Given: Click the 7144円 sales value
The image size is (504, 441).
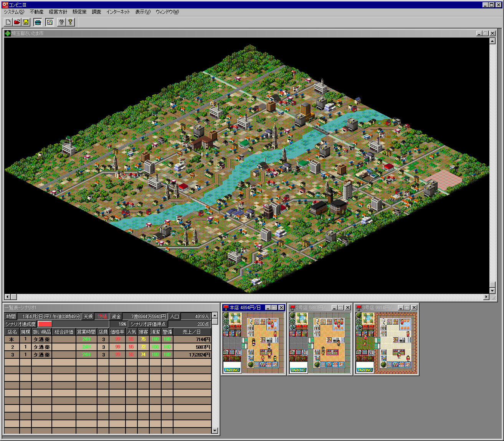Looking at the screenshot, I should (203, 339).
